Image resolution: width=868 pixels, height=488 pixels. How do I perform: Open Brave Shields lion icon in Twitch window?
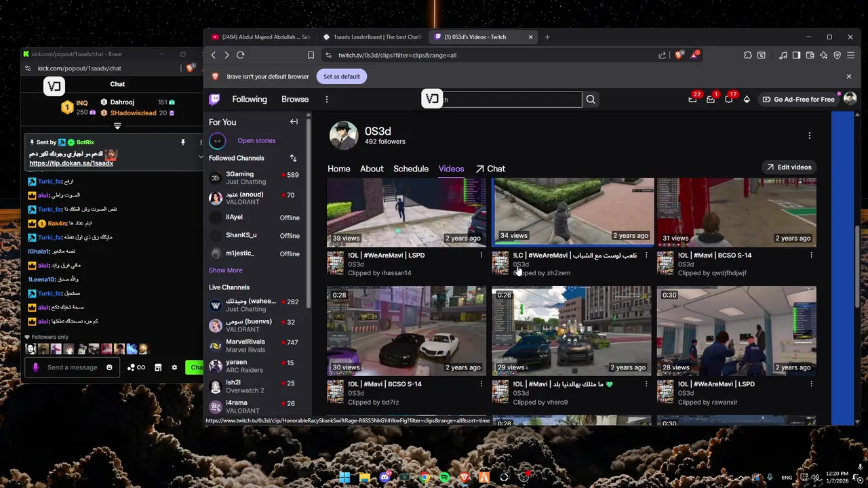tap(679, 55)
